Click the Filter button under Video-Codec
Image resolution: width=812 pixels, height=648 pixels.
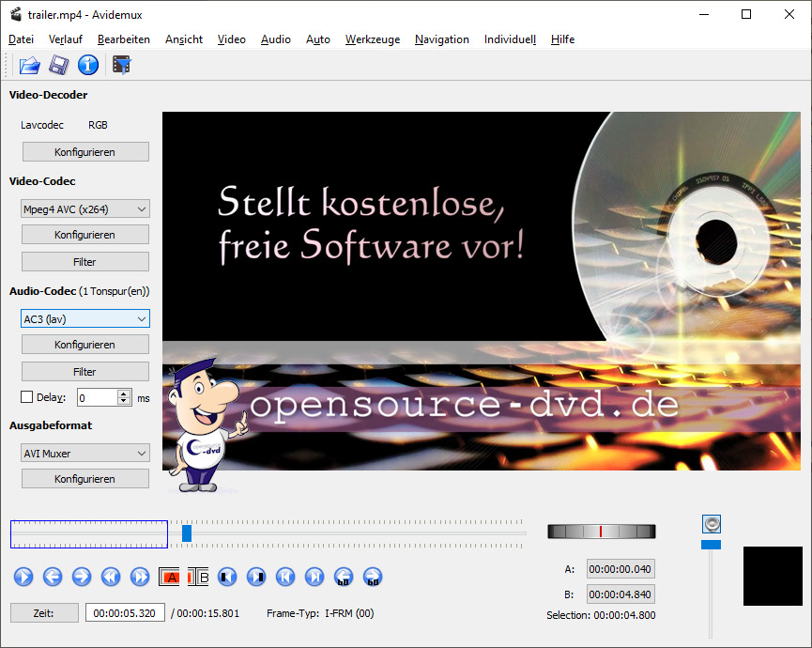point(84,262)
